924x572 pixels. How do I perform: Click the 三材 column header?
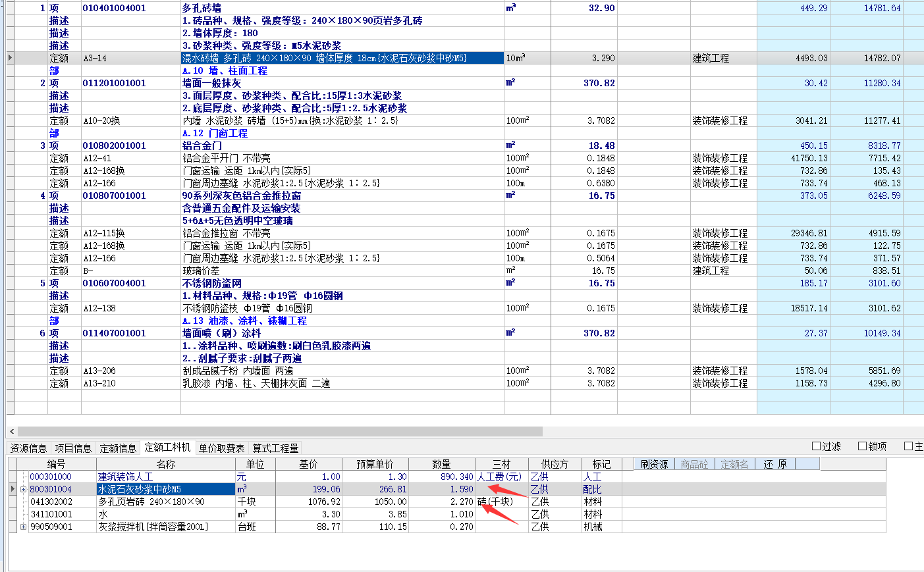[502, 464]
